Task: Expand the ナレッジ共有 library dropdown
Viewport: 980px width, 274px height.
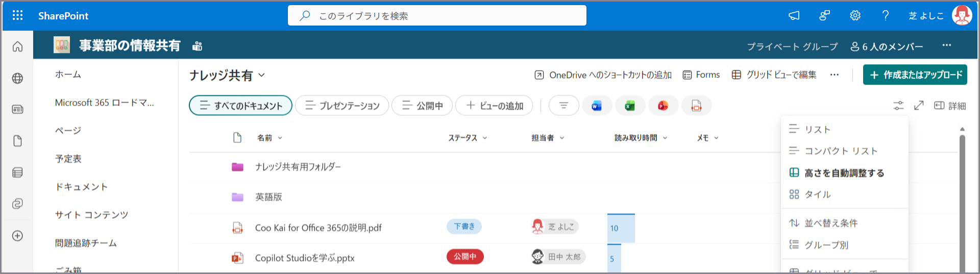Action: 262,75
